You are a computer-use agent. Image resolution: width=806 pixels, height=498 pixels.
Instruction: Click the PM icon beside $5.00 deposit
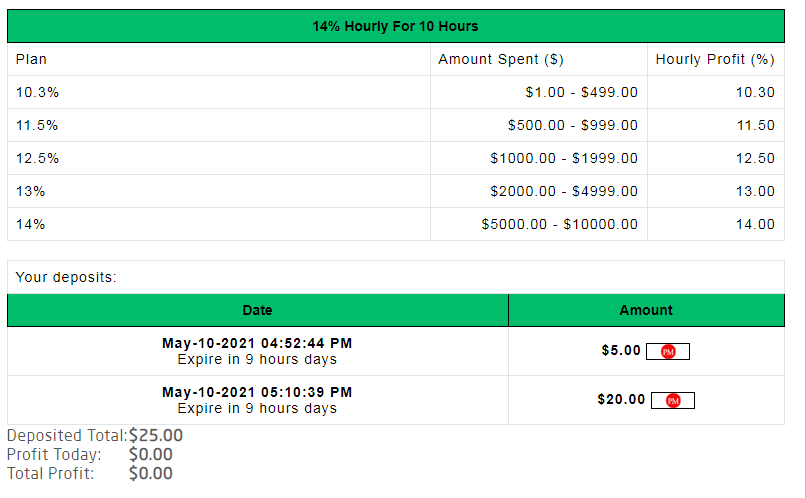click(x=669, y=351)
